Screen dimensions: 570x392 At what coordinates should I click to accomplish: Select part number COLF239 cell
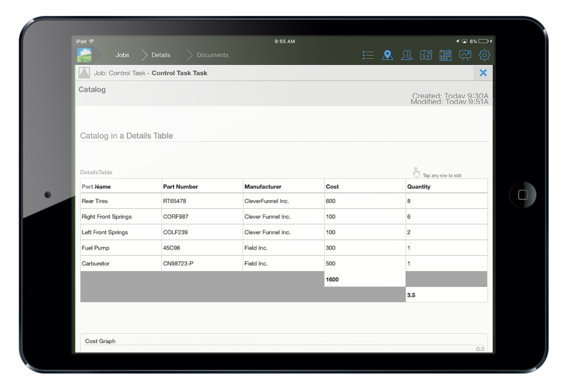point(202,232)
